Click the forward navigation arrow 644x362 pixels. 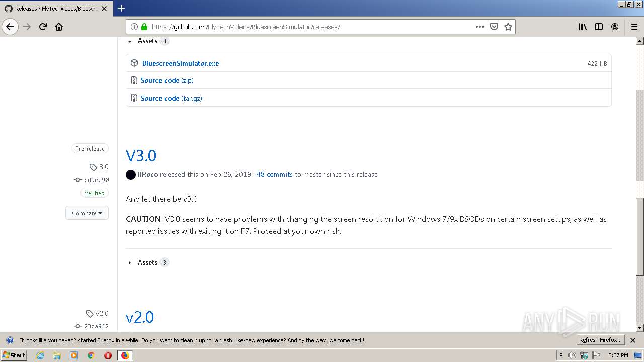(x=27, y=27)
